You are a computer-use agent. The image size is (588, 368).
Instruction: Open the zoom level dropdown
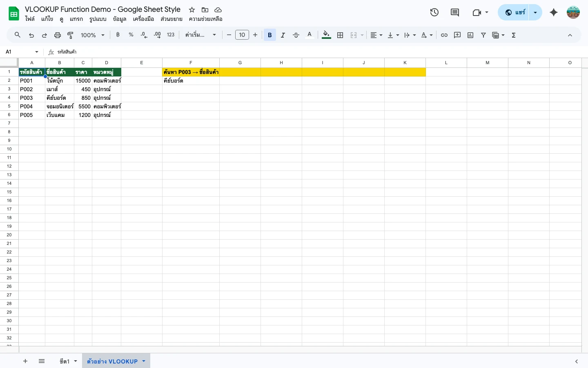pos(93,35)
